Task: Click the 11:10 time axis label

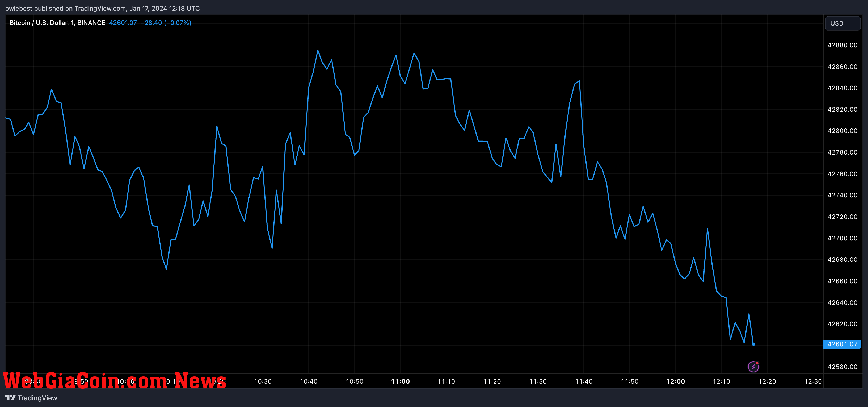Action: pyautogui.click(x=446, y=381)
